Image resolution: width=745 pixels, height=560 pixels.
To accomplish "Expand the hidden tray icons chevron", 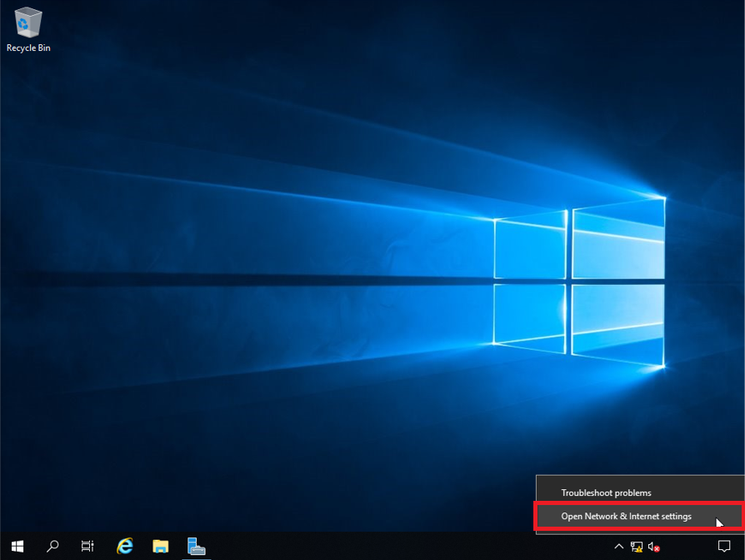I will pyautogui.click(x=618, y=547).
